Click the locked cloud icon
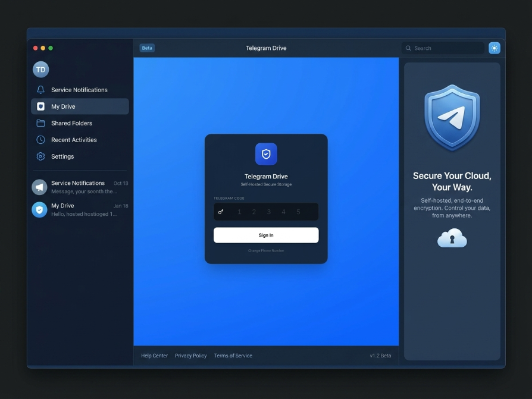 pos(452,238)
